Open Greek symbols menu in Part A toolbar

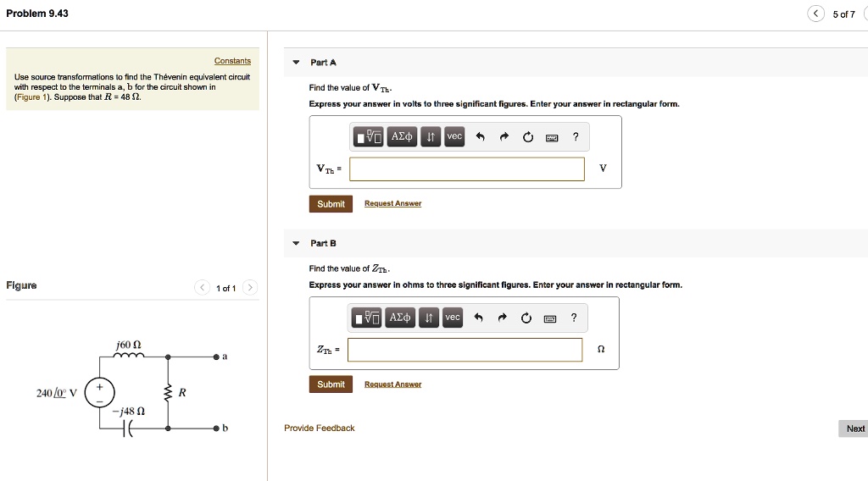point(402,137)
